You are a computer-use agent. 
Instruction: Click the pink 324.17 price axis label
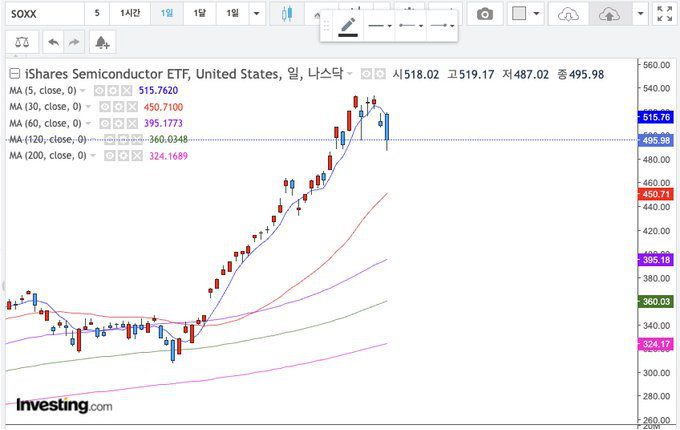pyautogui.click(x=656, y=344)
